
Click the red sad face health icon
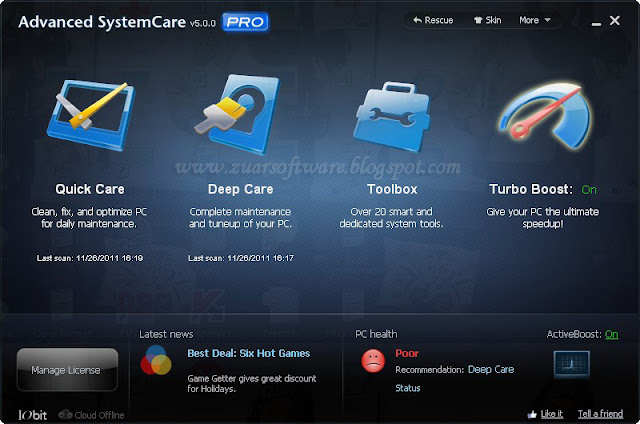pos(373,361)
